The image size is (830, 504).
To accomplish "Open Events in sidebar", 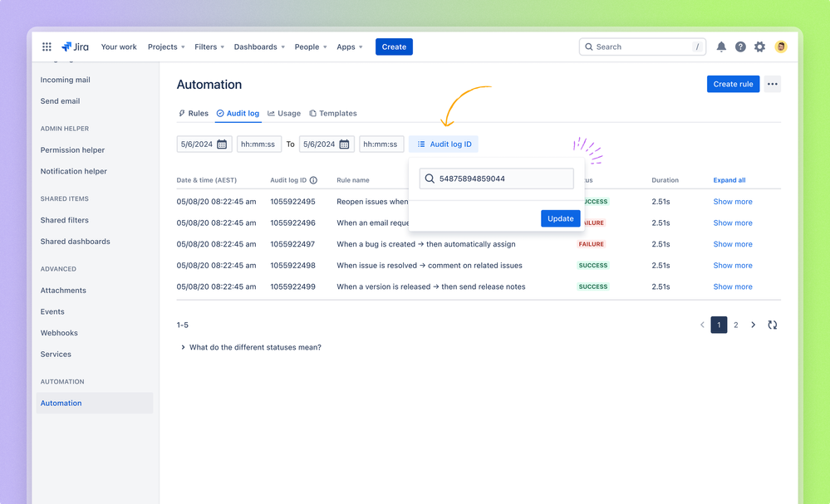I will click(x=52, y=311).
